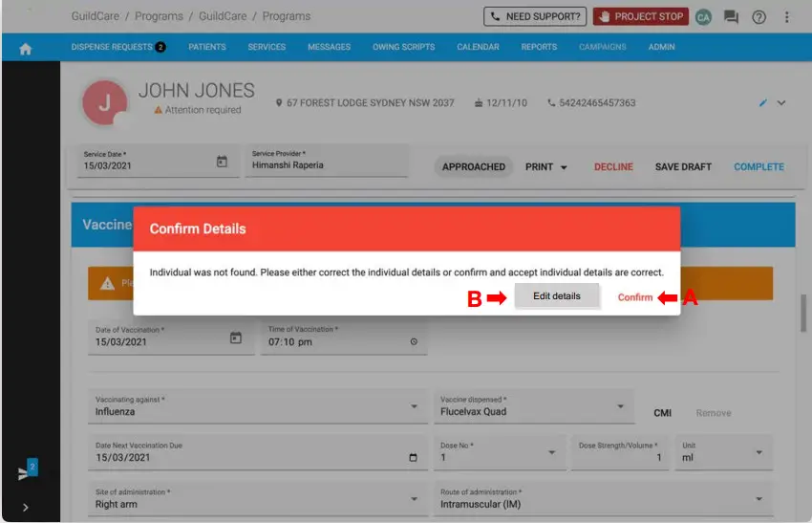Open Dispense Requests tab
The width and height of the screenshot is (812, 523).
click(x=118, y=47)
